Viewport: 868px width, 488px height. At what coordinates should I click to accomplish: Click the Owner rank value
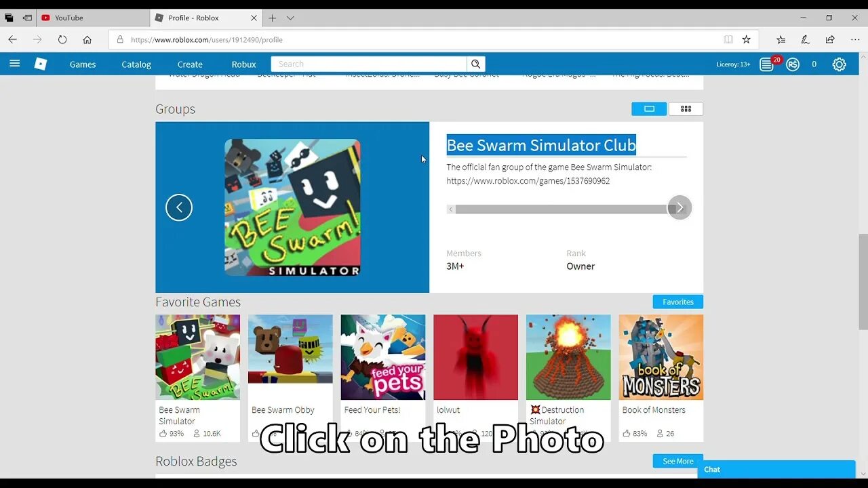(580, 266)
